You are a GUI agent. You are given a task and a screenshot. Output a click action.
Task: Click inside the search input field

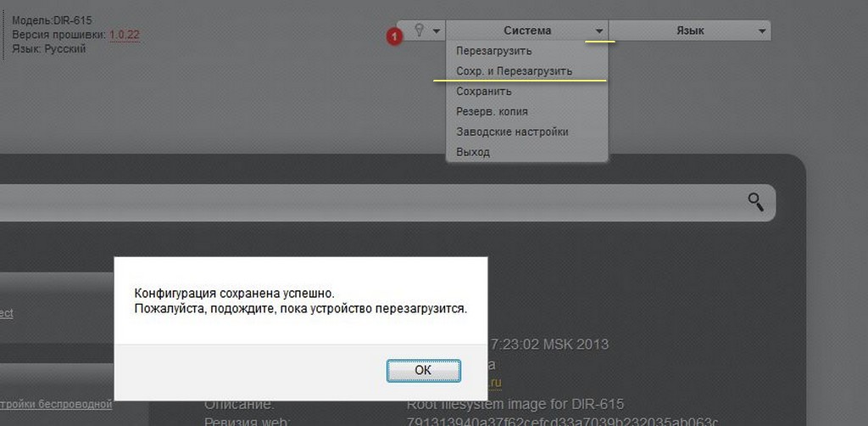(371, 202)
